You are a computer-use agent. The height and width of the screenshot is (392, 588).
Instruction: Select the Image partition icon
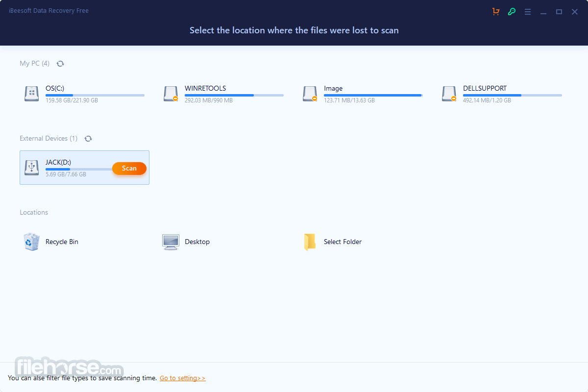click(x=310, y=93)
